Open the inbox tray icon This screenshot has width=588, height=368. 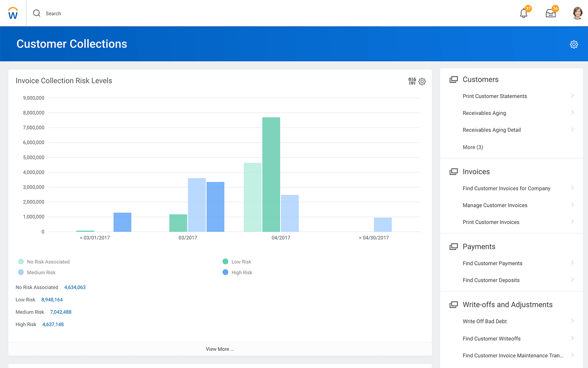550,13
